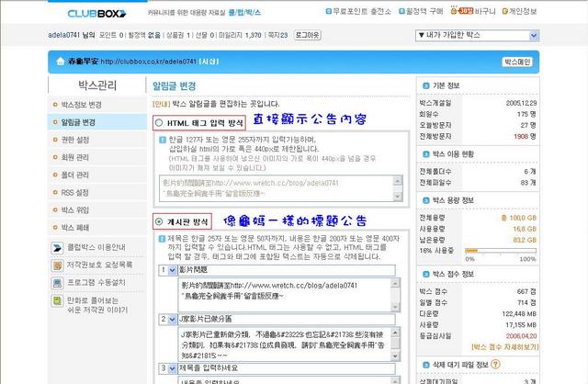Click the 2006.04.20 date value
Viewport: 588px width, 384px height.
point(521,336)
